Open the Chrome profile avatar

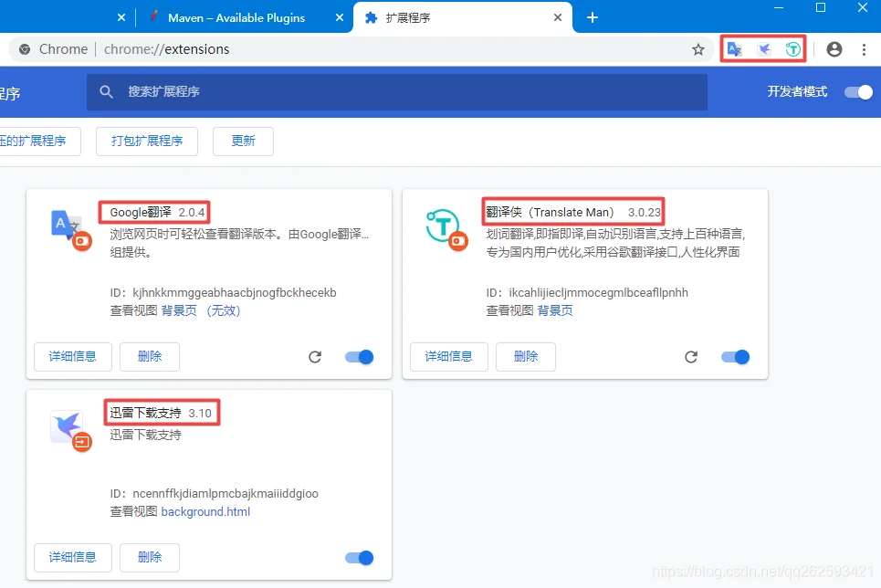[834, 49]
